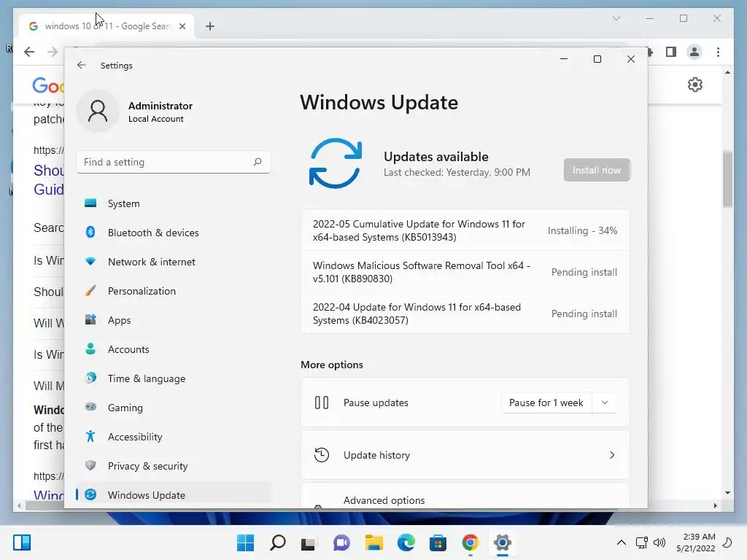
Task: Click Chrome's horizontal scrollbar right arrow
Action: click(715, 506)
